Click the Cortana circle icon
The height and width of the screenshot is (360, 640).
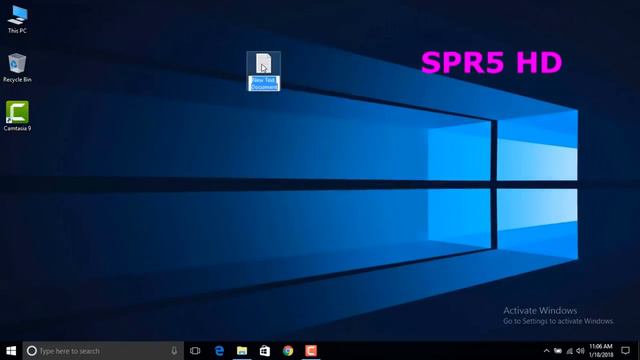click(31, 351)
